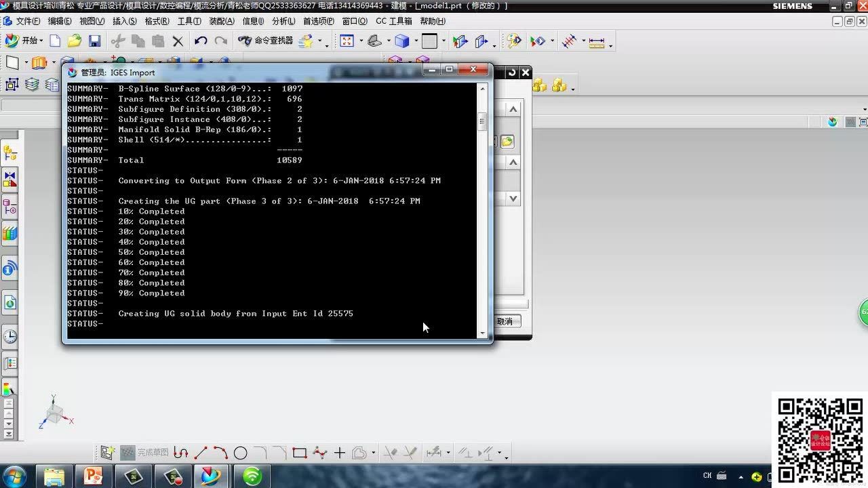Save the part with the floppy icon
The height and width of the screenshot is (488, 868).
click(x=94, y=41)
